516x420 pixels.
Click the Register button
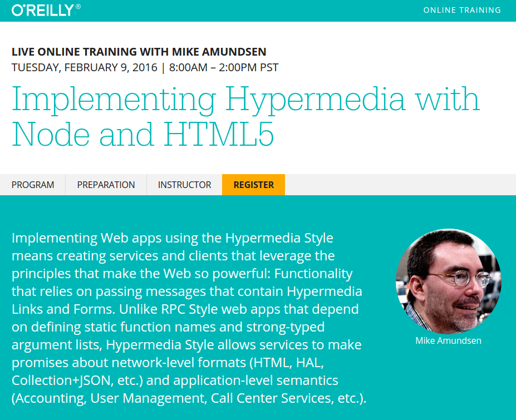[253, 185]
